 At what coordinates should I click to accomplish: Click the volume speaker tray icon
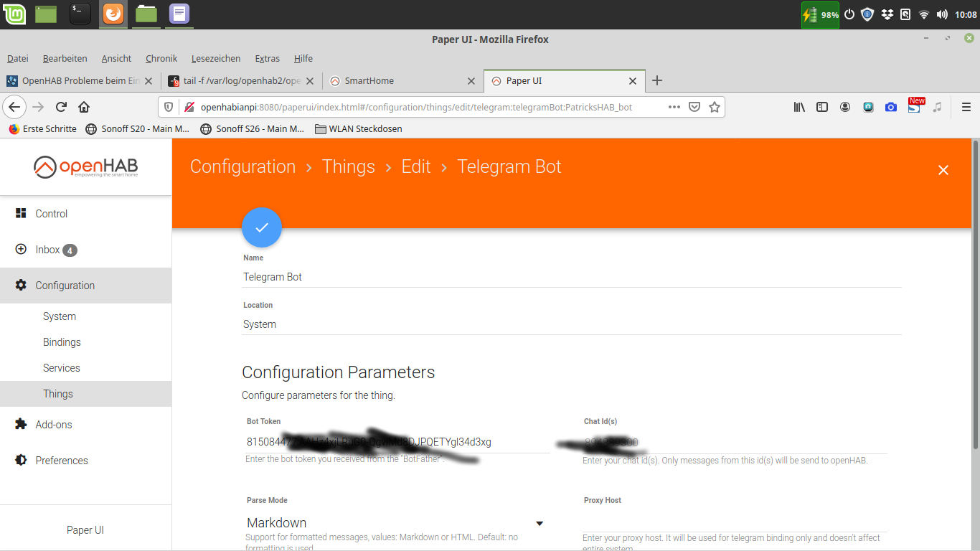pyautogui.click(x=942, y=14)
